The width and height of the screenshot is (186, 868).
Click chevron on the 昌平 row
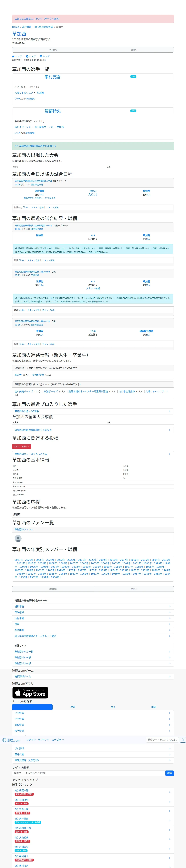tap(169, 624)
